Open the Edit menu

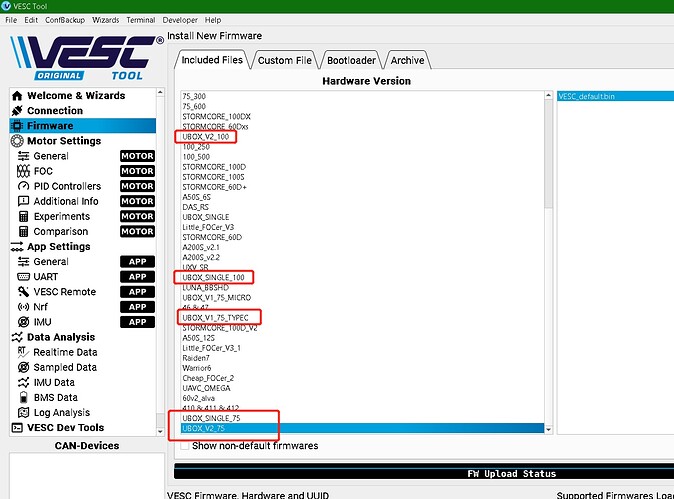[31, 20]
